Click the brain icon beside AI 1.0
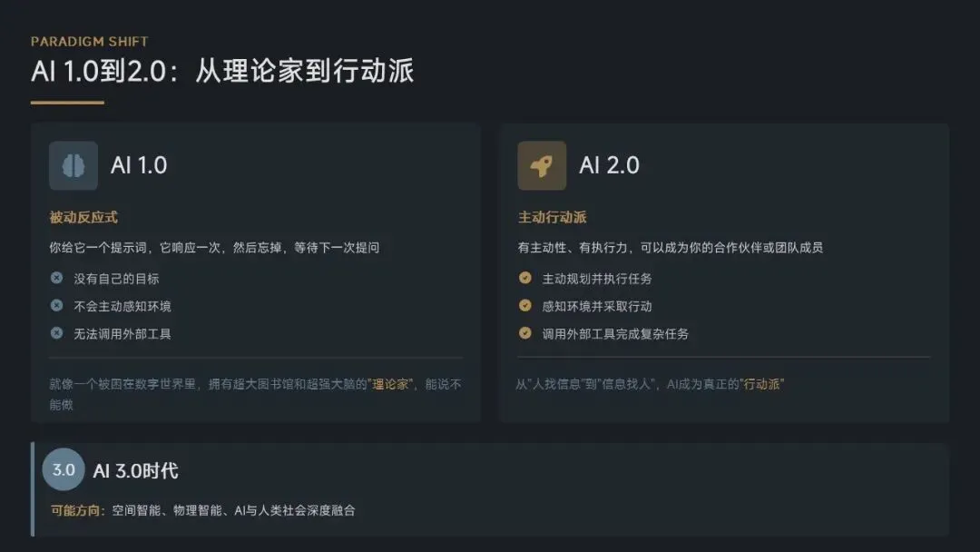Viewport: 980px width, 552px height. (x=73, y=165)
